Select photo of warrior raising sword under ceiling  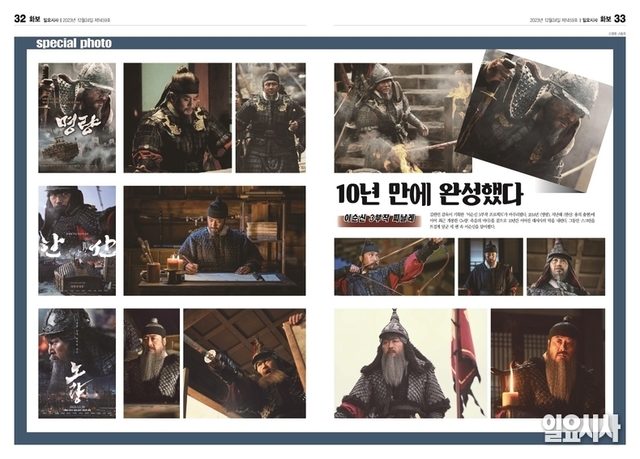244,363
